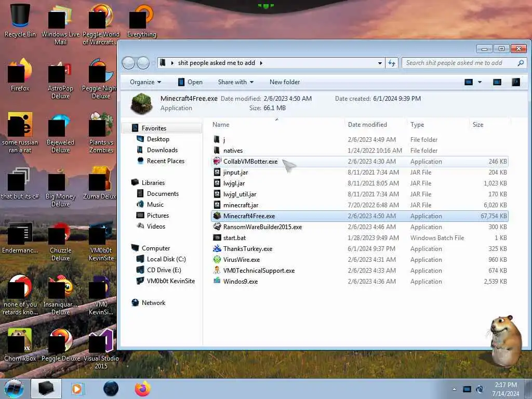532x399 pixels.
Task: Select Chuzzle Deluxe desktop icon
Action: [60, 241]
